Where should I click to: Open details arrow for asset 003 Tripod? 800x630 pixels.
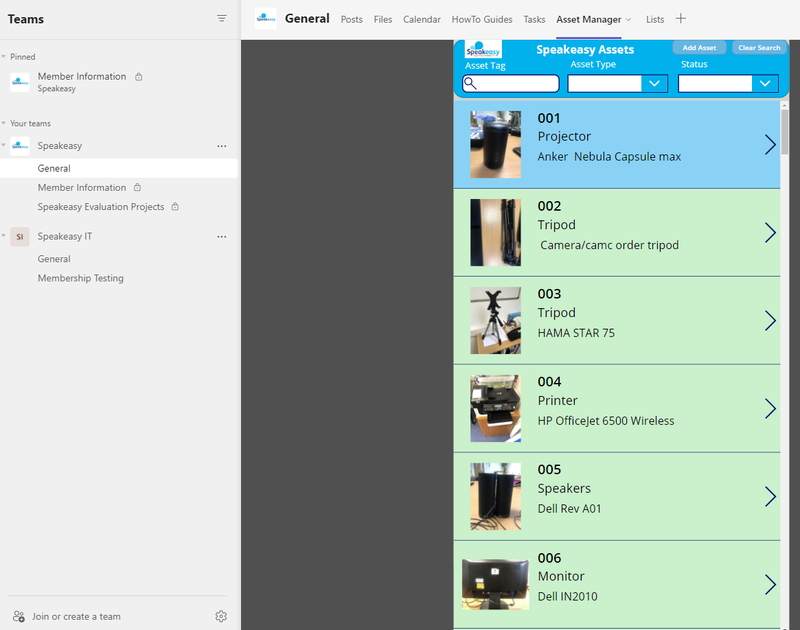[x=770, y=321]
